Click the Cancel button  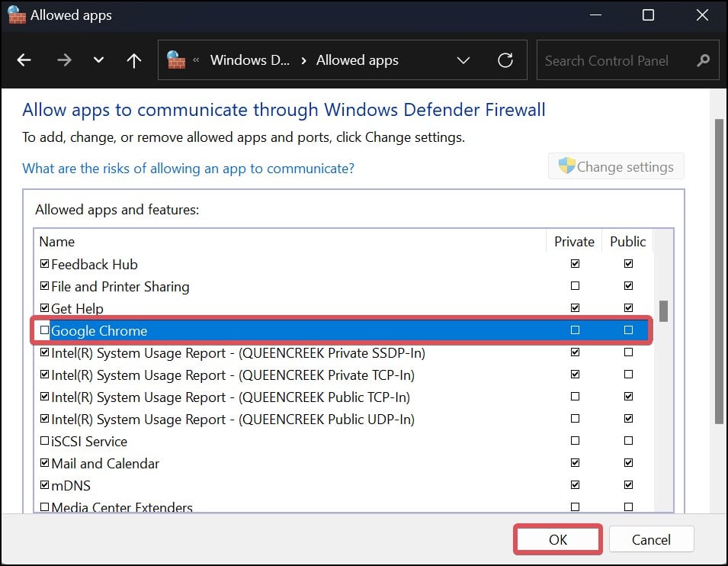click(x=651, y=539)
